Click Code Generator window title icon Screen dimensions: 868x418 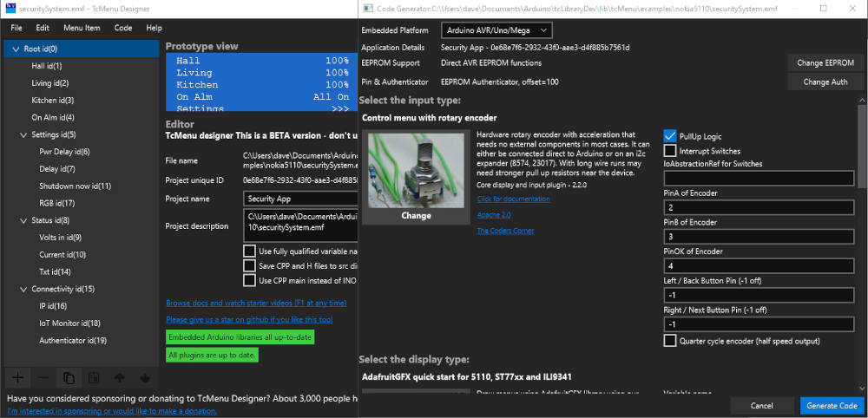pos(367,9)
